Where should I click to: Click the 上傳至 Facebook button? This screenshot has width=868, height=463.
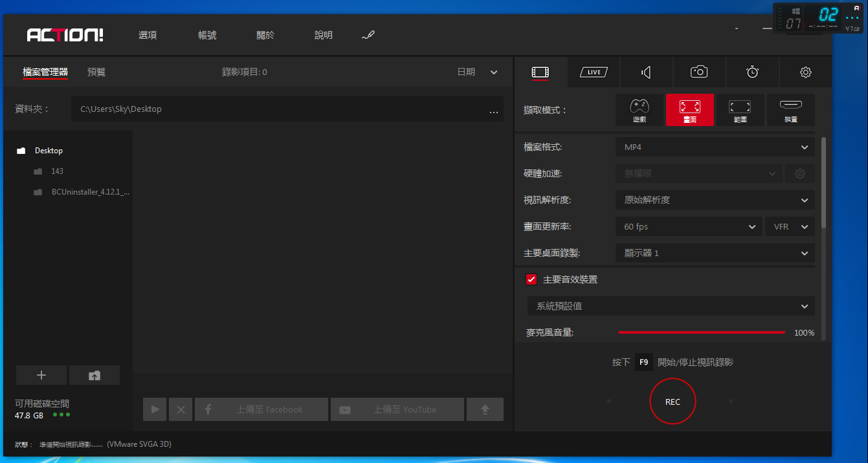tap(261, 409)
